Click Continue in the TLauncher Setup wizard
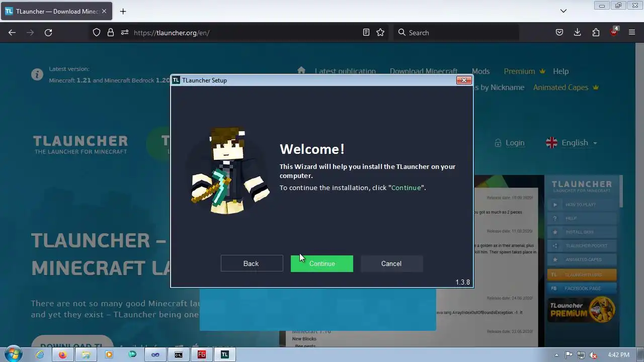 [322, 263]
